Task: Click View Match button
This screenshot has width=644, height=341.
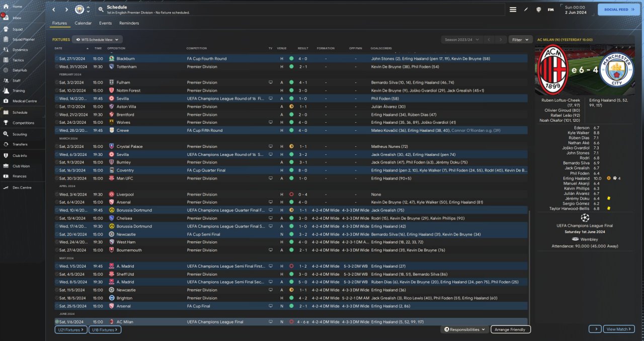Action: click(x=618, y=329)
